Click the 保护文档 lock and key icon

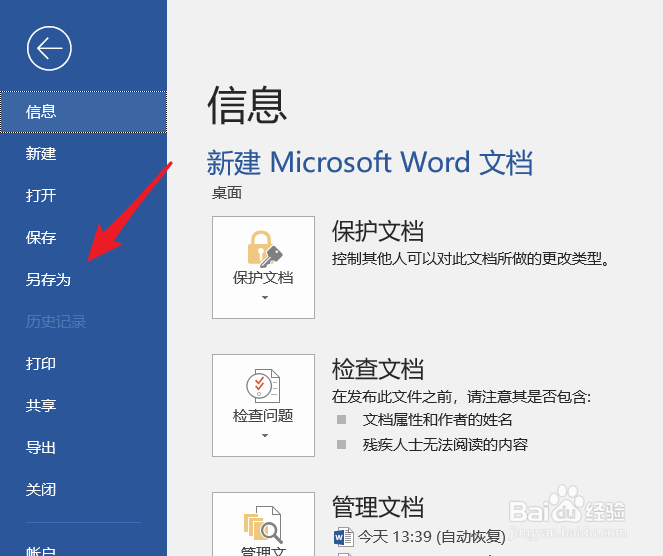pos(265,249)
